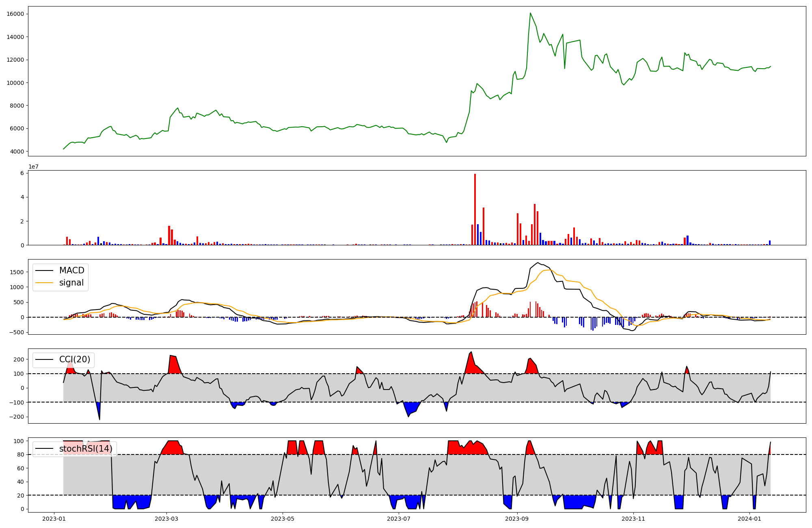Select the 2023-05 x-axis date label

[x=283, y=519]
